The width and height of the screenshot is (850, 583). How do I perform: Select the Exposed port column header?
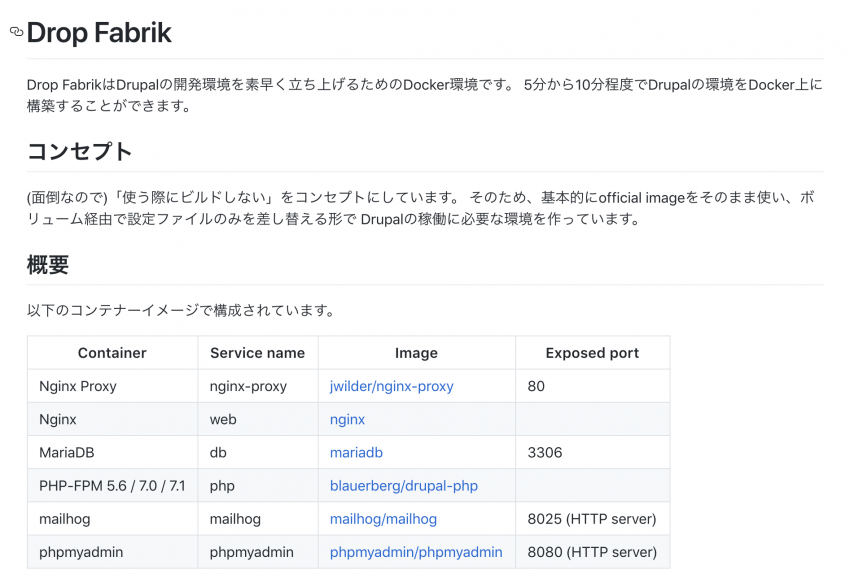tap(592, 352)
